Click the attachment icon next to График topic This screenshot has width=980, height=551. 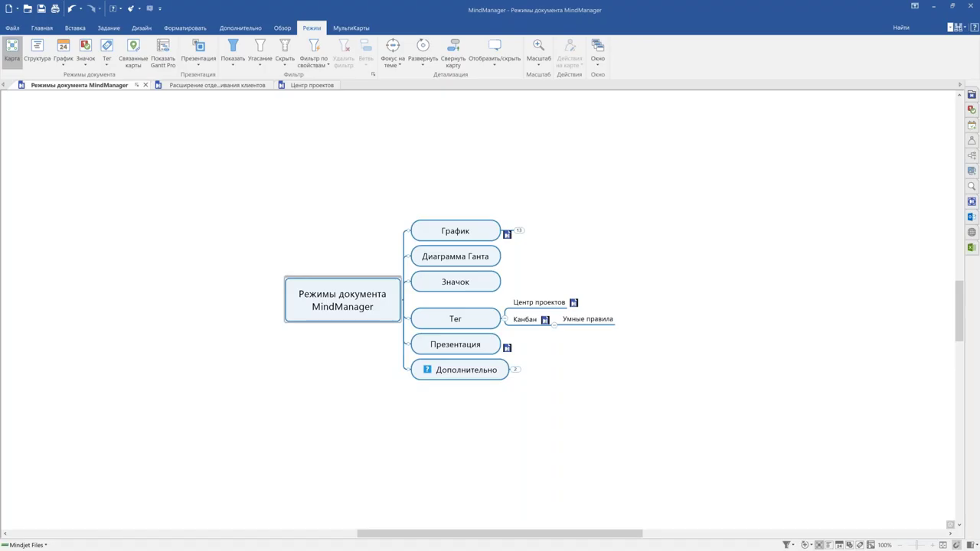tap(507, 234)
